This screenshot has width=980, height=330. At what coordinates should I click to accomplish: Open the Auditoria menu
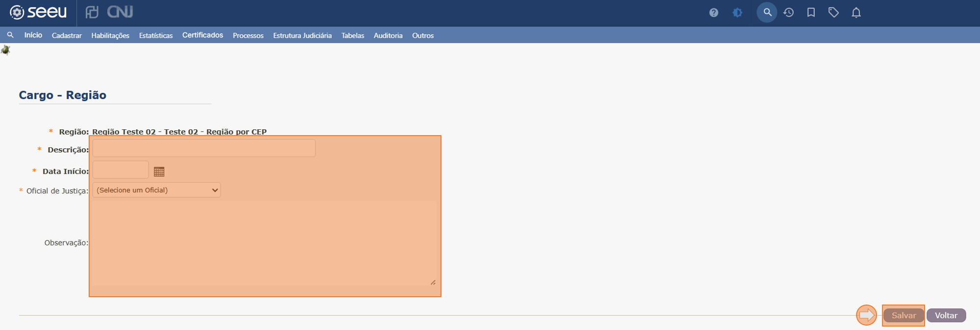(388, 36)
